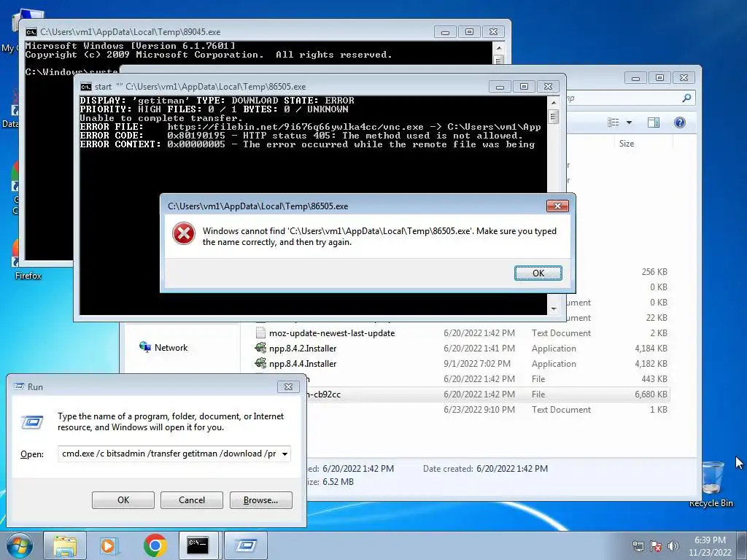Screen dimensions: 747x560
Task: Maximize the Explorer window
Action: click(659, 77)
